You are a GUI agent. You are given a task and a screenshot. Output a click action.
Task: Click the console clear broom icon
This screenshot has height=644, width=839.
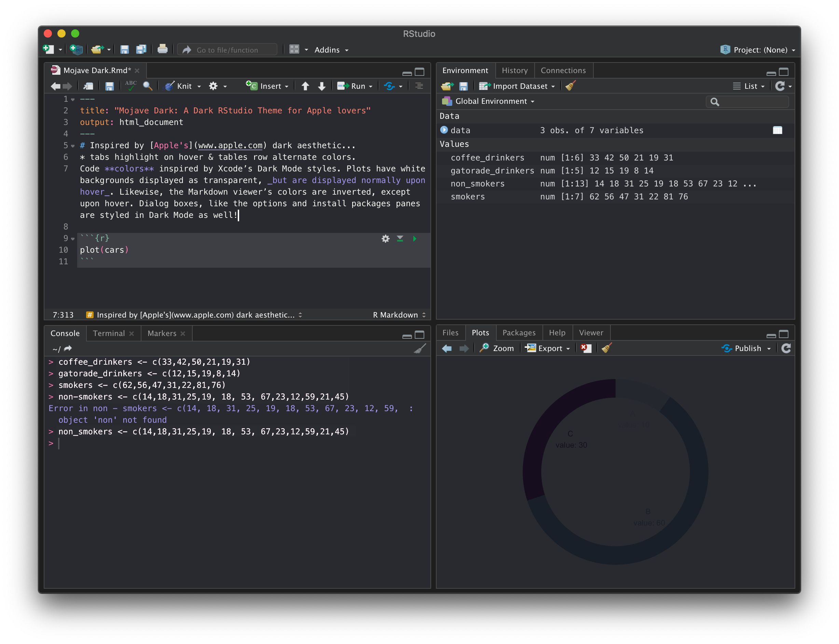pyautogui.click(x=420, y=348)
